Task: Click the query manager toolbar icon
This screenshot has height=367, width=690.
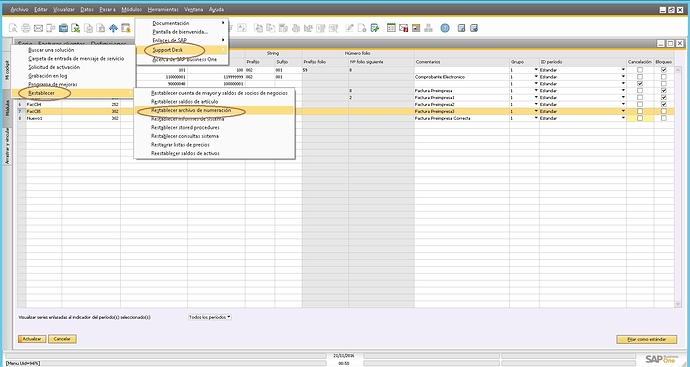Action: 374,28
